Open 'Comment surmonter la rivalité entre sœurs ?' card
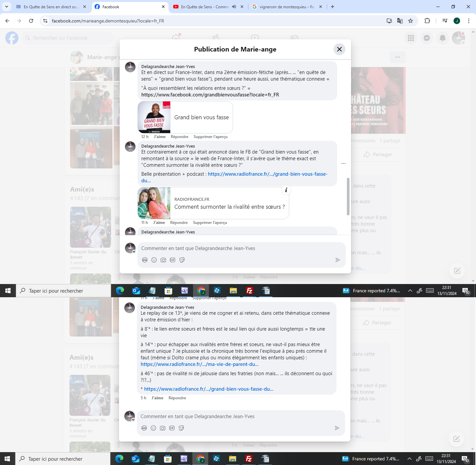Image resolution: width=476 pixels, height=465 pixels. pyautogui.click(x=213, y=203)
